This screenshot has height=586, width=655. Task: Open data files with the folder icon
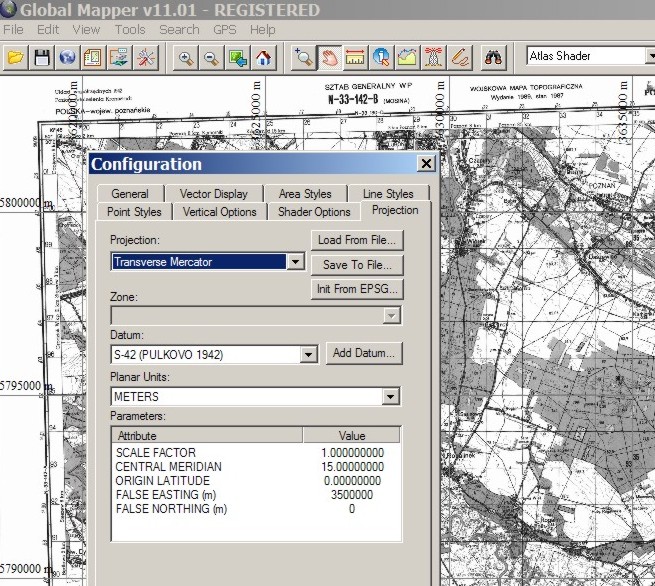pos(16,58)
